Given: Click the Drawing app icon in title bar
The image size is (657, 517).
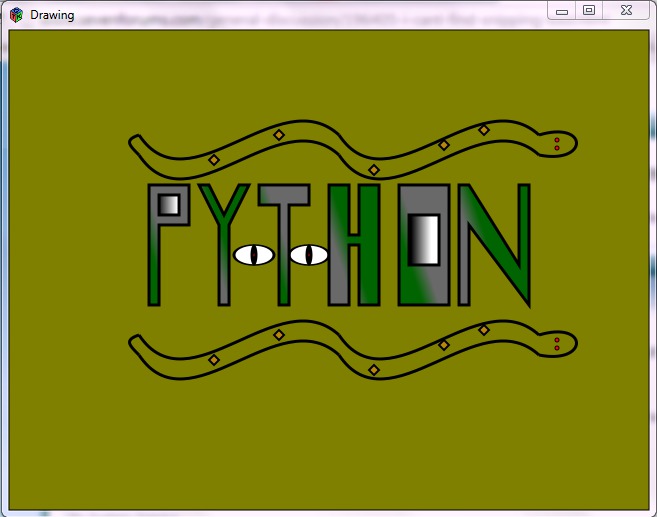Looking at the screenshot, I should [17, 14].
